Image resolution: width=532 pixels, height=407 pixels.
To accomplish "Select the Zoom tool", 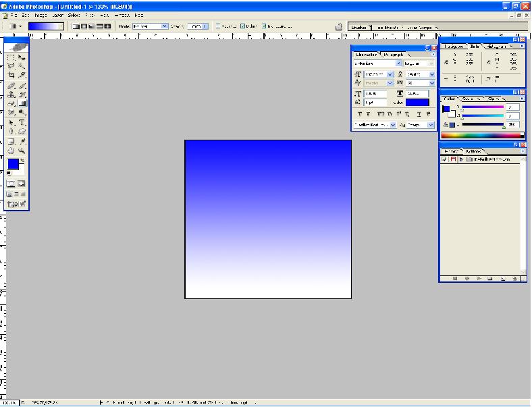I will (22, 151).
